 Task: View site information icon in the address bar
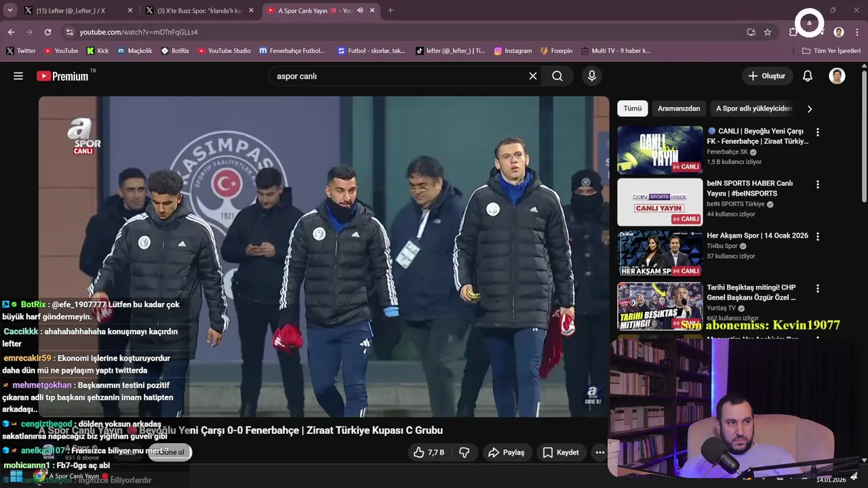point(69,32)
